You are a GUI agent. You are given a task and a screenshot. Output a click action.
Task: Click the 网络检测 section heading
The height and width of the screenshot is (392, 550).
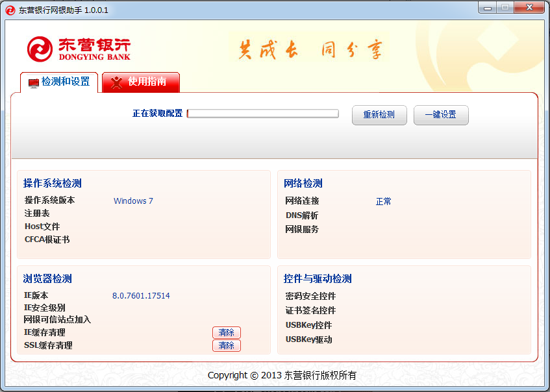click(303, 183)
